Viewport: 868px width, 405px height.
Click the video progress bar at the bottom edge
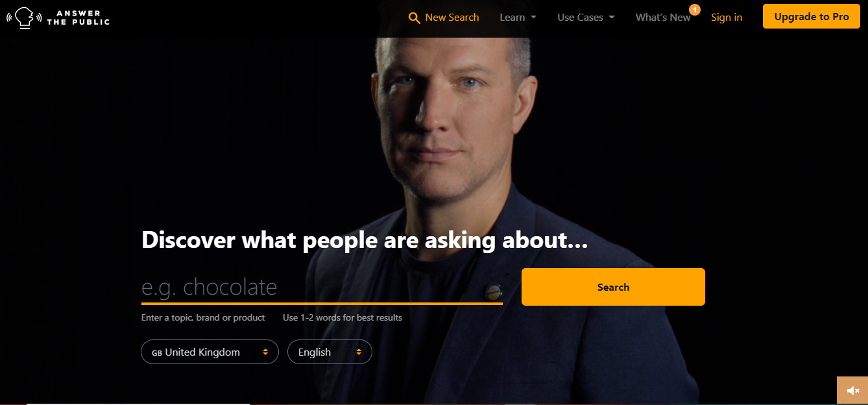pyautogui.click(x=434, y=403)
